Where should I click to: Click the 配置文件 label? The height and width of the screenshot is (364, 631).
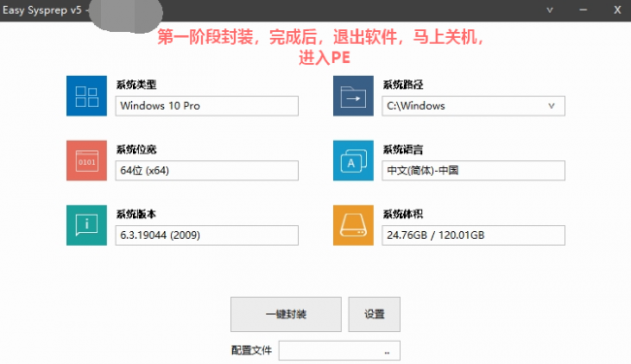pyautogui.click(x=251, y=350)
